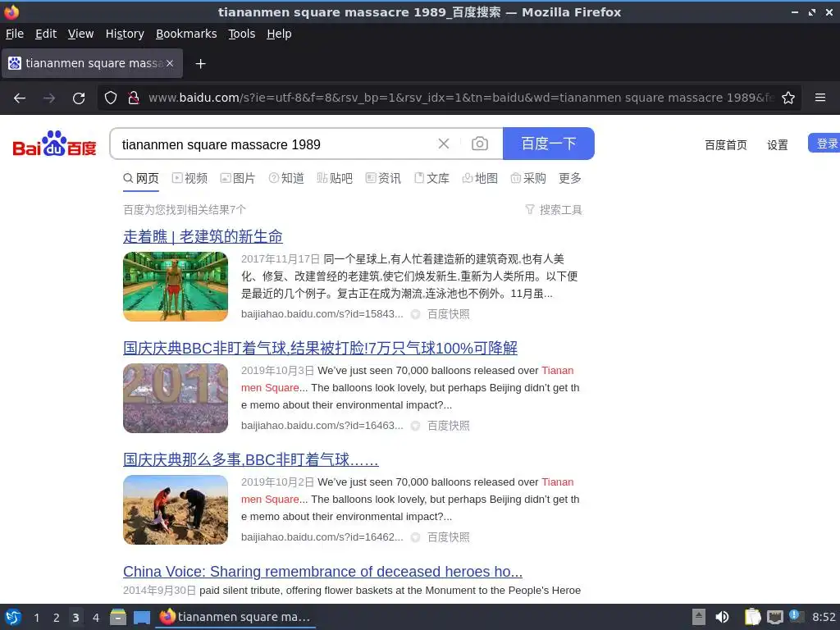Switch to 地图 map tab
This screenshot has width=840, height=630.
coord(480,178)
